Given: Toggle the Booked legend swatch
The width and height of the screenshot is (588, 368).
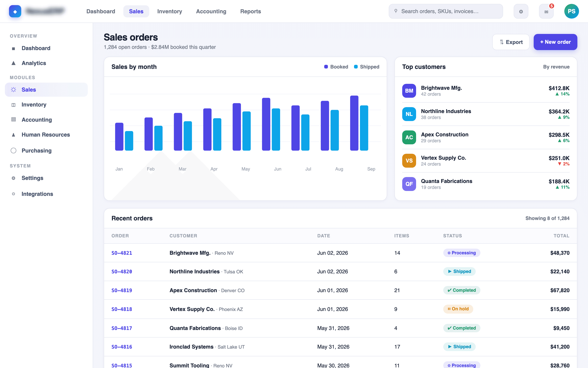Looking at the screenshot, I should [326, 67].
